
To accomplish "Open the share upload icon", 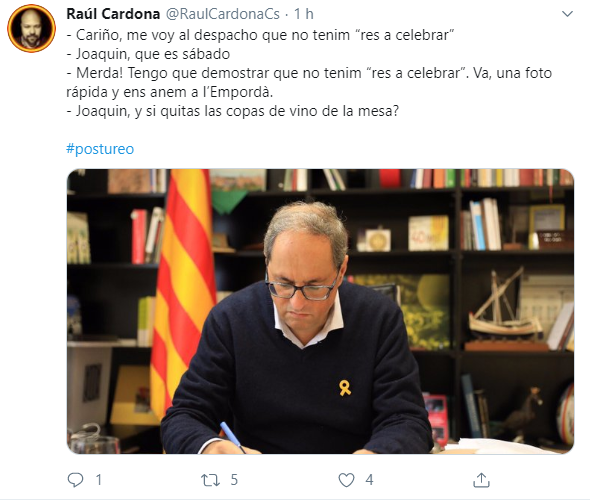I will click(481, 480).
